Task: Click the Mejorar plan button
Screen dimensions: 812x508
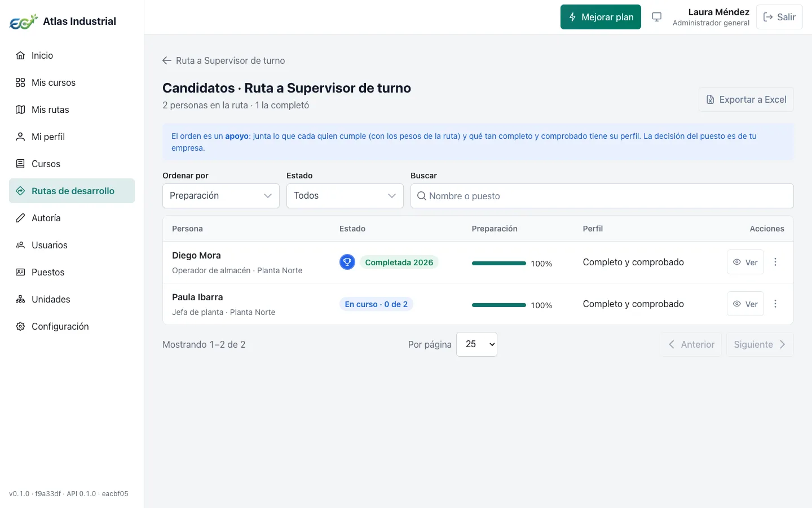Action: click(x=601, y=17)
